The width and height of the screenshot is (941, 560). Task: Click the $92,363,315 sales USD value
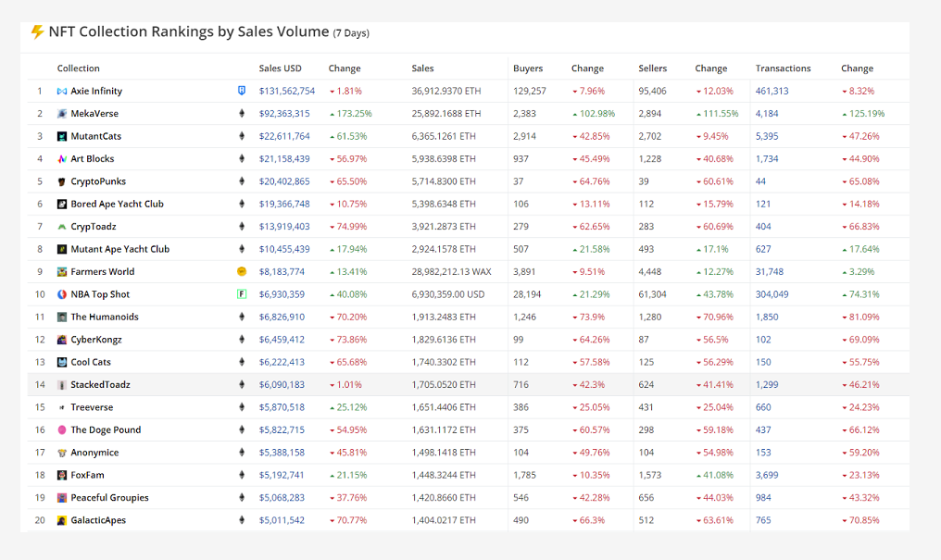point(284,113)
